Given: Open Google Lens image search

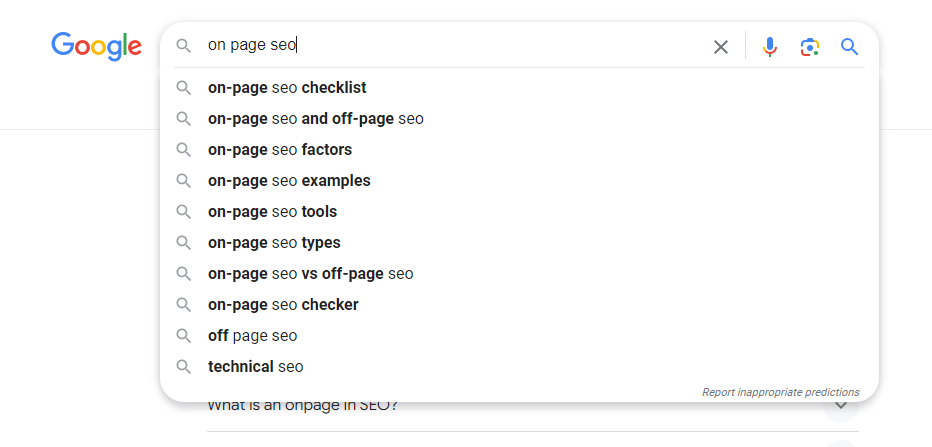Looking at the screenshot, I should (x=809, y=46).
